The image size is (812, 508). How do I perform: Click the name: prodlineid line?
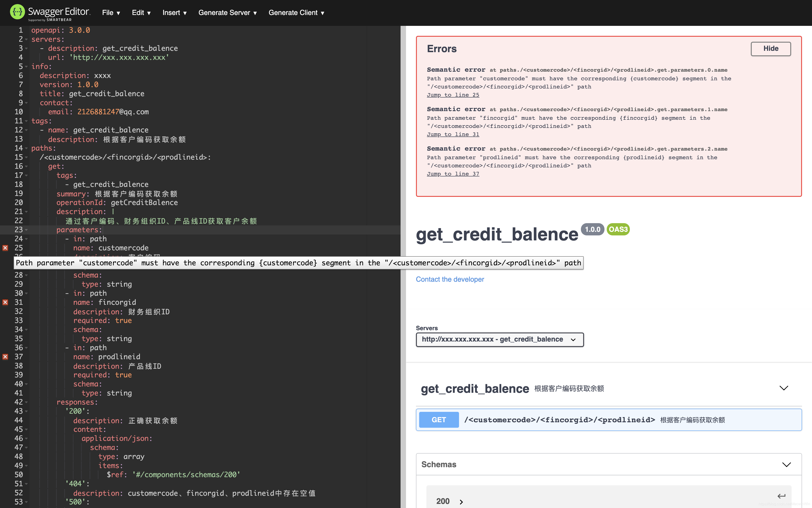tap(107, 357)
